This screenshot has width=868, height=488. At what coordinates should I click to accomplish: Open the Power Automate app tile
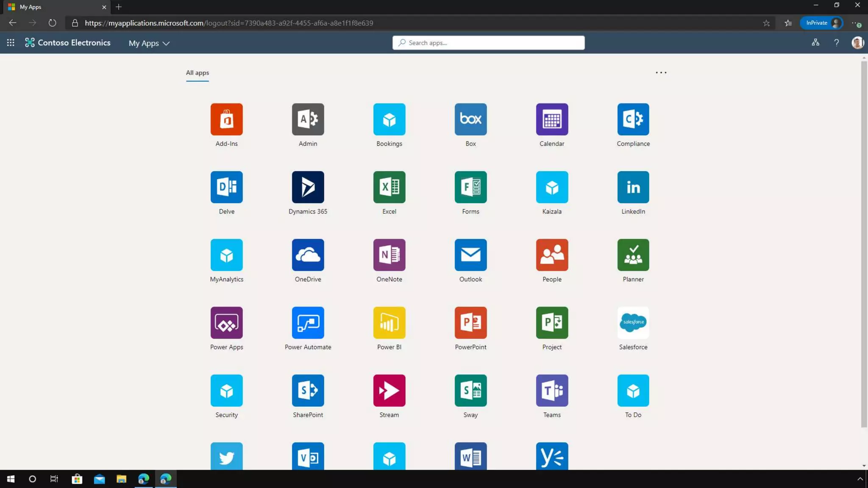pos(308,323)
